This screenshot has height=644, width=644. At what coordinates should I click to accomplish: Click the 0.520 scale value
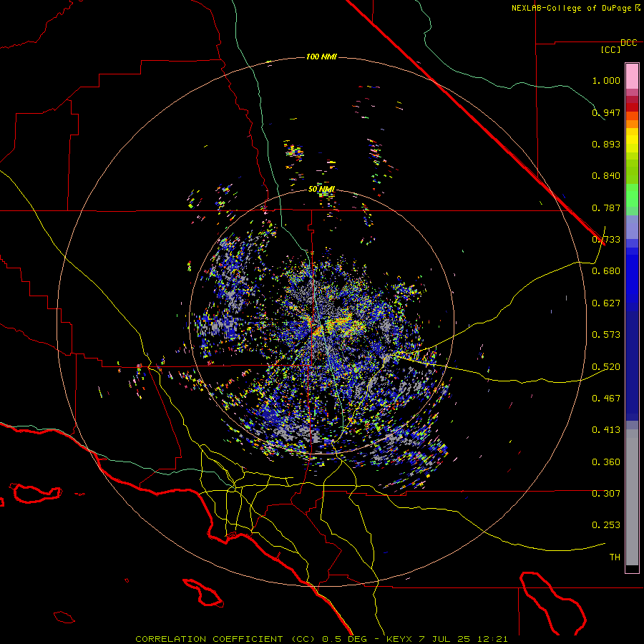606,366
